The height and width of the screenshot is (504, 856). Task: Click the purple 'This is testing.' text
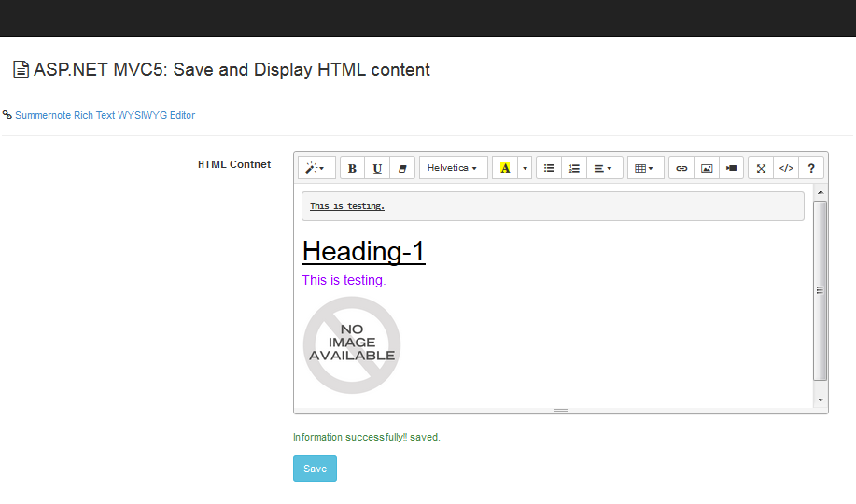(344, 280)
